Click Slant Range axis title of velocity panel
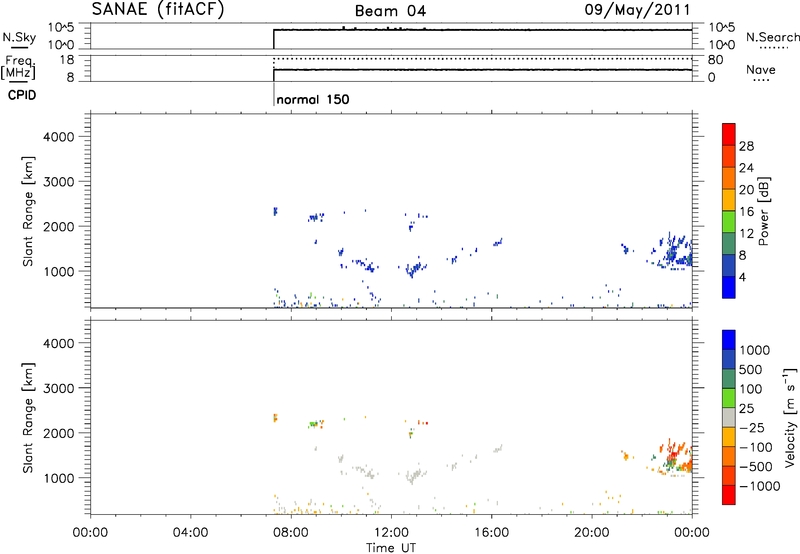This screenshot has height=554, width=800. [x=28, y=418]
